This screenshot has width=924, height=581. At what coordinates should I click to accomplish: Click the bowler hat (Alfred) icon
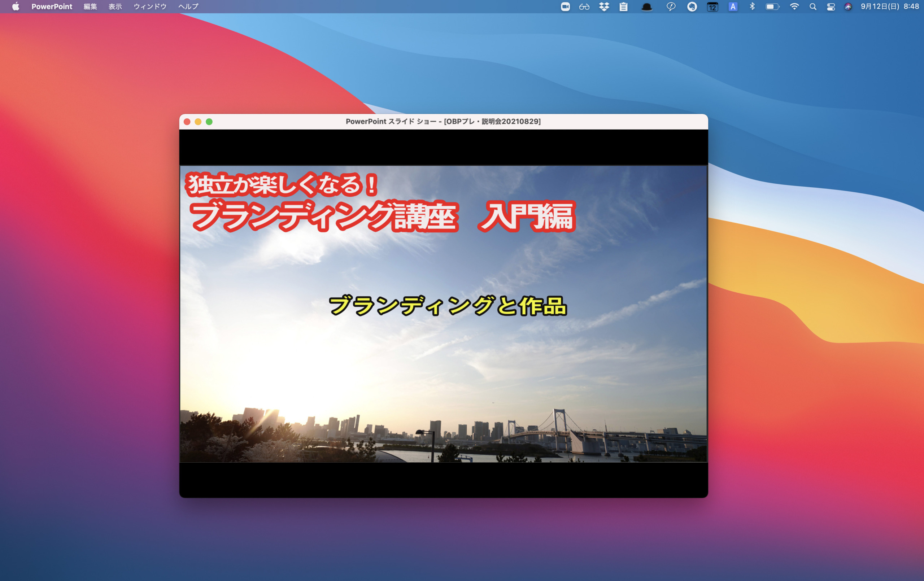647,6
